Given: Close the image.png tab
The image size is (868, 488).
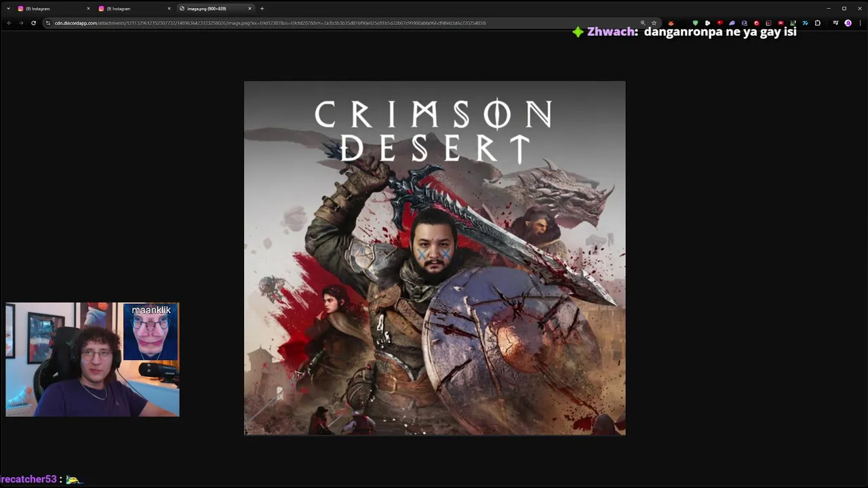Looking at the screenshot, I should click(x=250, y=8).
